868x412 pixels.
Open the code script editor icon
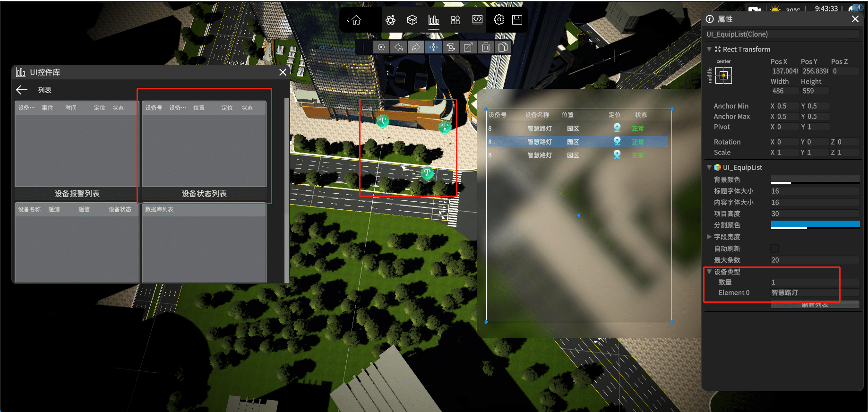pos(477,20)
